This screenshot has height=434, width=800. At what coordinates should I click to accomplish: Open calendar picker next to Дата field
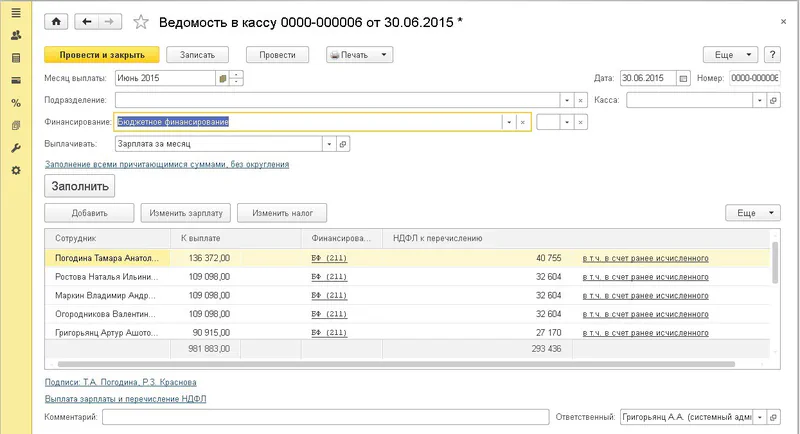(x=684, y=78)
